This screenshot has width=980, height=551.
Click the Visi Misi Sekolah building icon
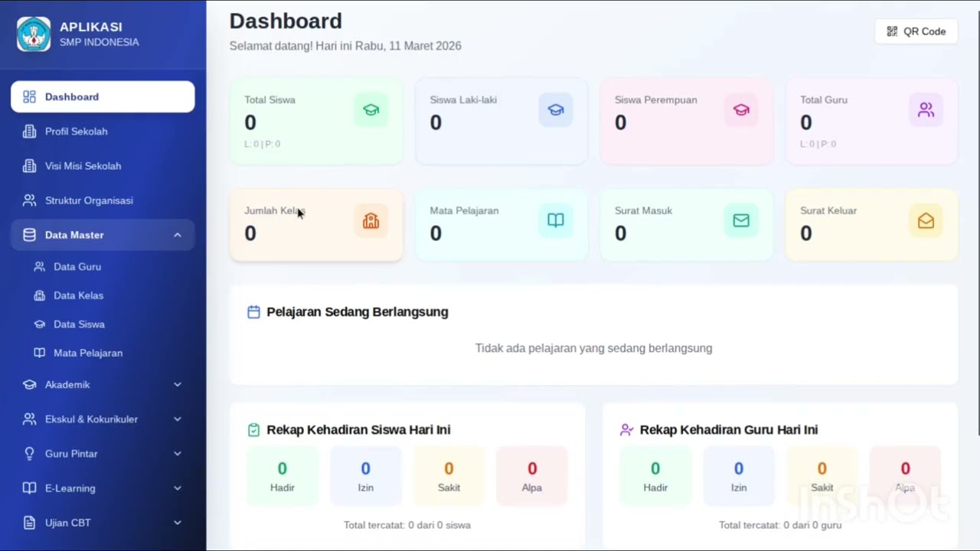(x=30, y=165)
